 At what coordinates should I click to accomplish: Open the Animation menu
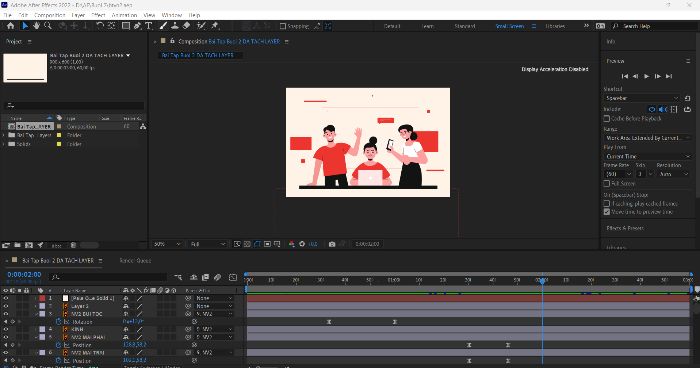pyautogui.click(x=124, y=15)
